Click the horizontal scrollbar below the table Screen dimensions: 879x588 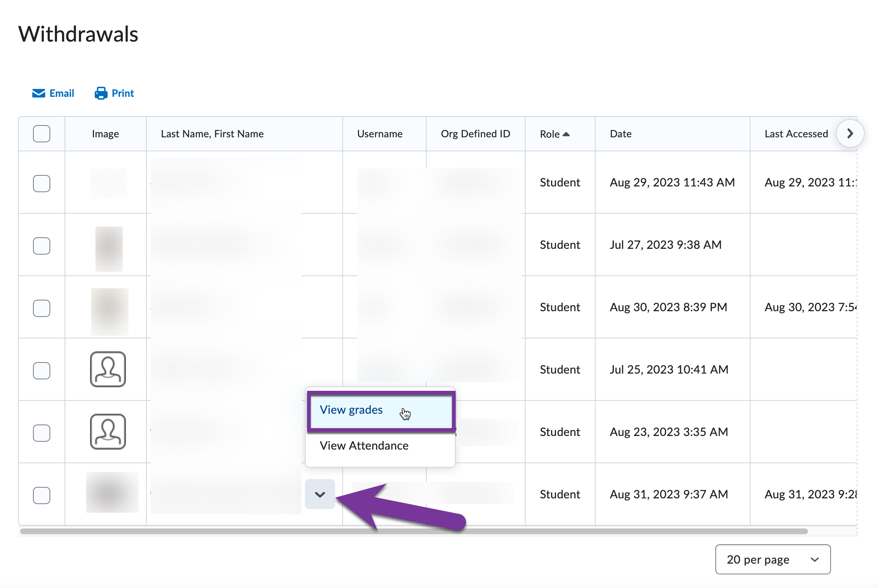(413, 531)
